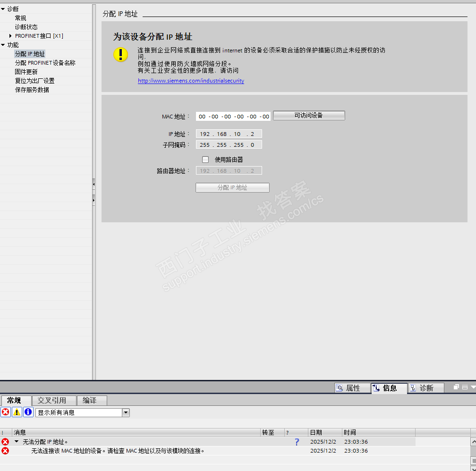476x471 pixels.
Task: Select '保存服务数据' in the tree
Action: pyautogui.click(x=32, y=90)
